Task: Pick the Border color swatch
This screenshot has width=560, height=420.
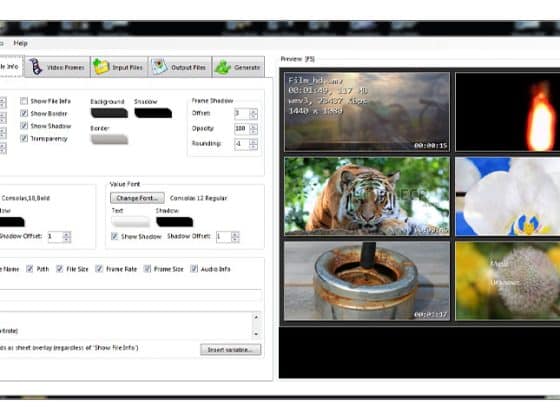Action: (x=109, y=139)
